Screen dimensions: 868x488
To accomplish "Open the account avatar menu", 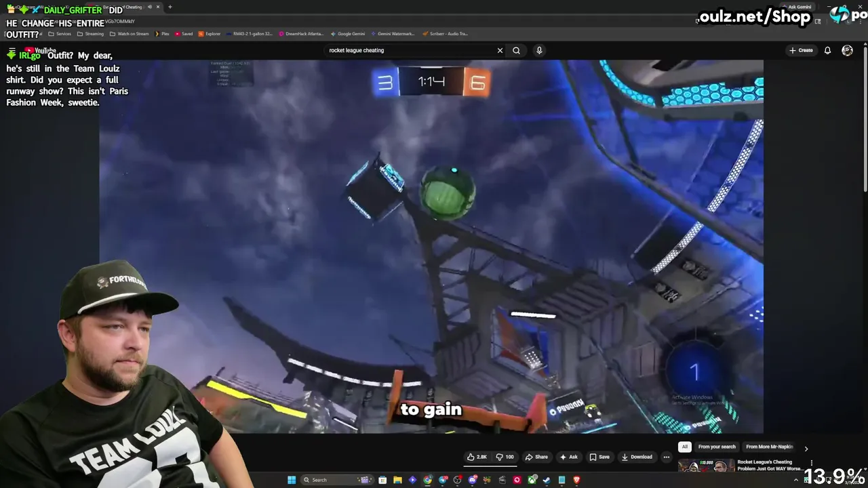I will coord(847,50).
